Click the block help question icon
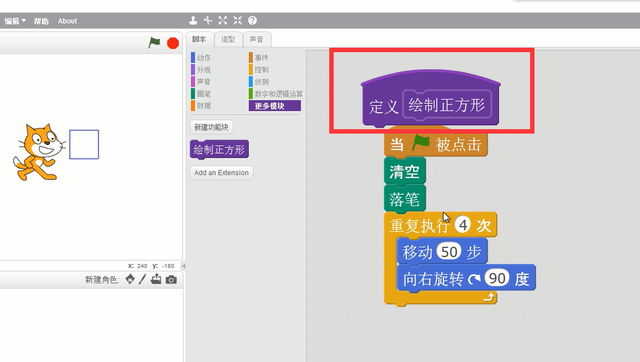Viewport: 640px width, 362px height. 253,20
